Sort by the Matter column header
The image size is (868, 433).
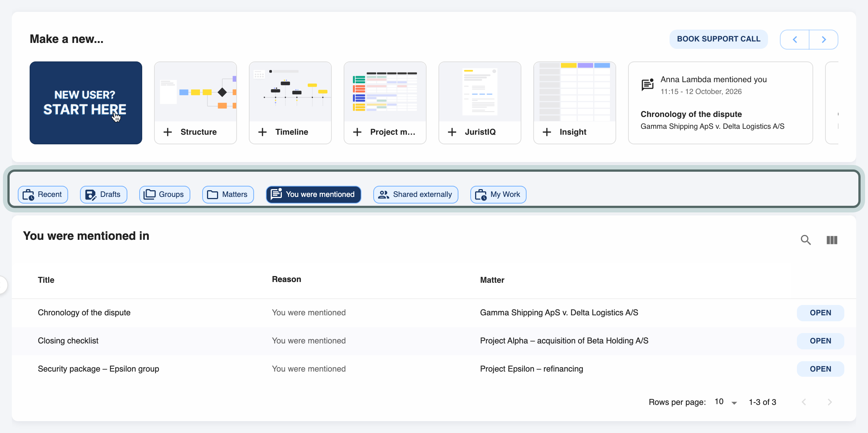click(492, 280)
